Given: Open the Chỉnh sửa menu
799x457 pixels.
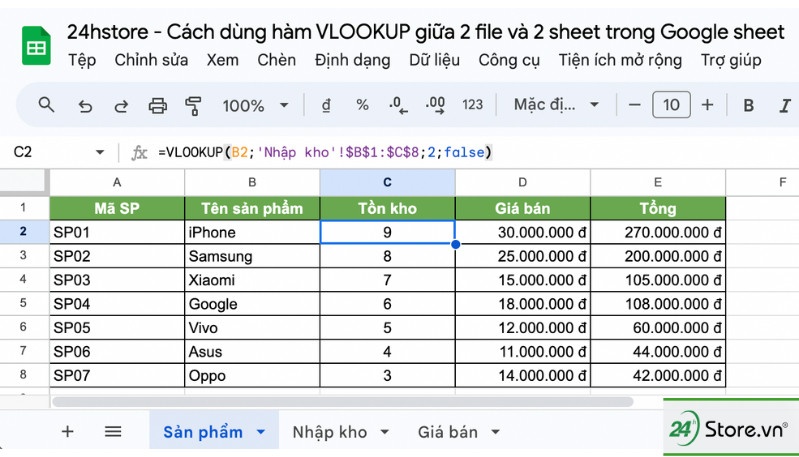Looking at the screenshot, I should 151,60.
